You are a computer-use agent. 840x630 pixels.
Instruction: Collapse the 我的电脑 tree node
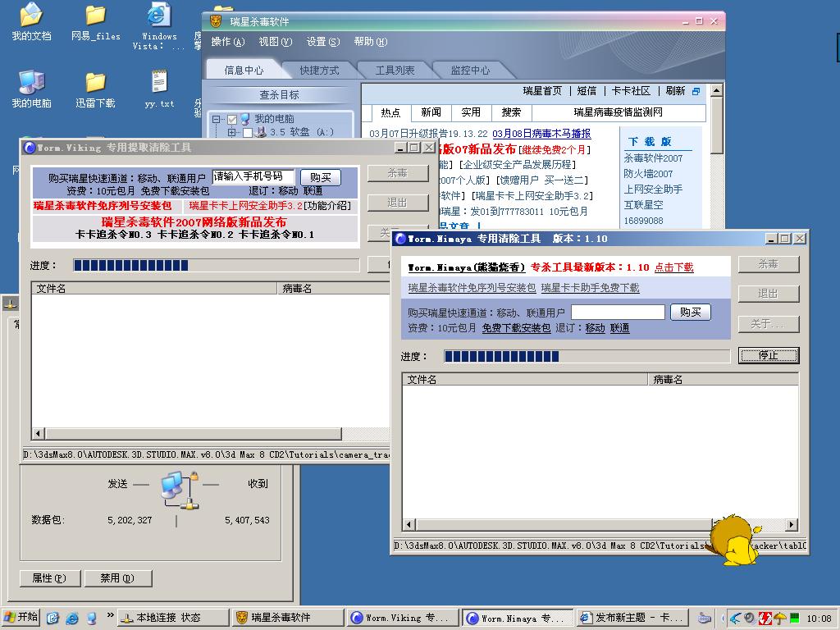pos(216,119)
